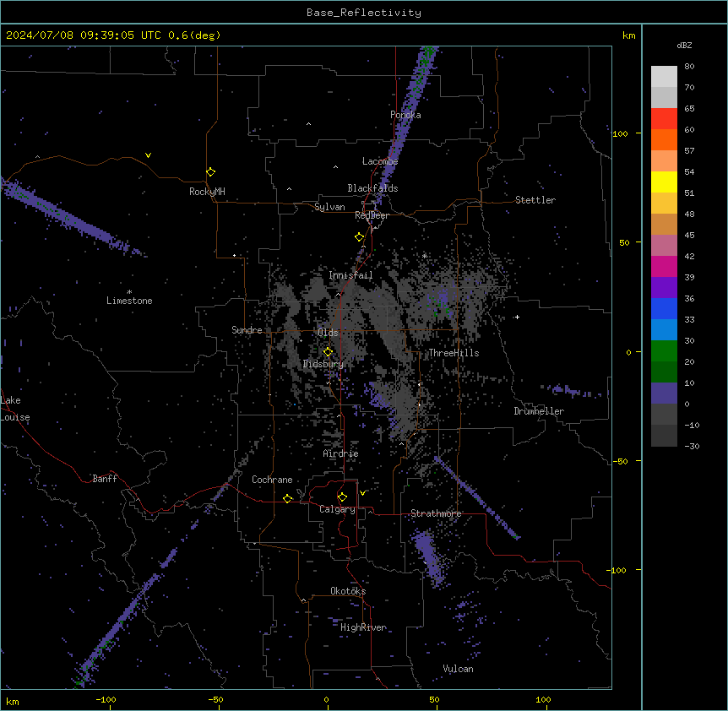The image size is (728, 711).
Task: Click the Olds city label
Action: coord(328,333)
